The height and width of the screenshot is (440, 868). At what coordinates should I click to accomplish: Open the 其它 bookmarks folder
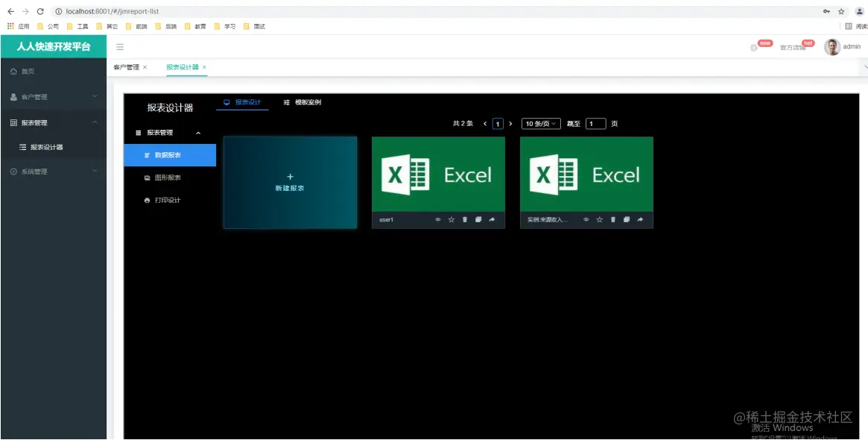pos(107,26)
